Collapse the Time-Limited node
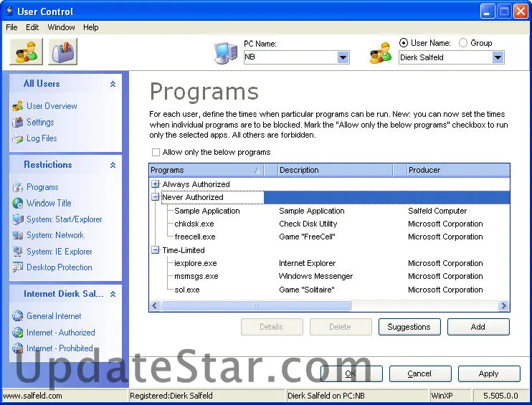Viewport: 532px width, 405px height. pyautogui.click(x=155, y=250)
